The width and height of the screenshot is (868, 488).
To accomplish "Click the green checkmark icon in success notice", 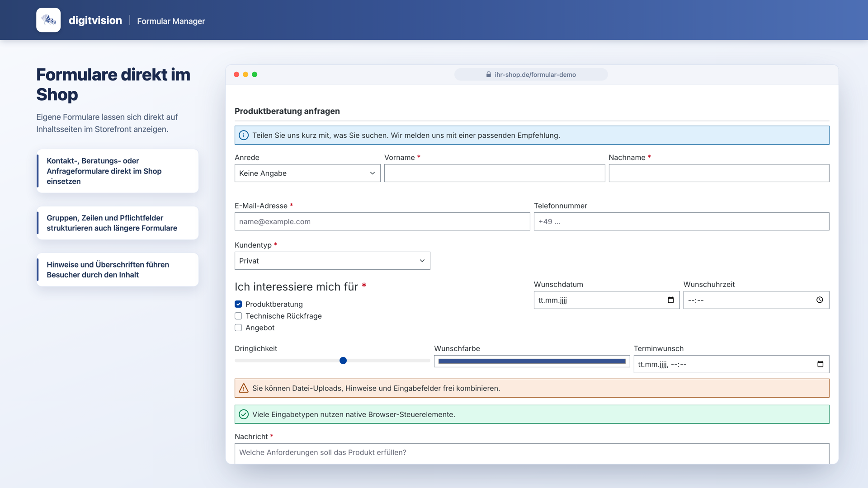I will (244, 414).
